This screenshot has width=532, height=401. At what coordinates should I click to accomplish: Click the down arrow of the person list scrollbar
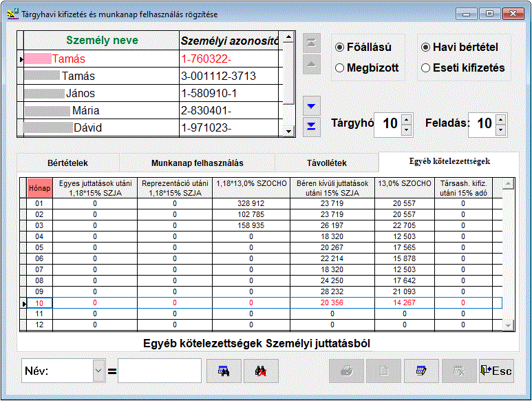pos(288,131)
